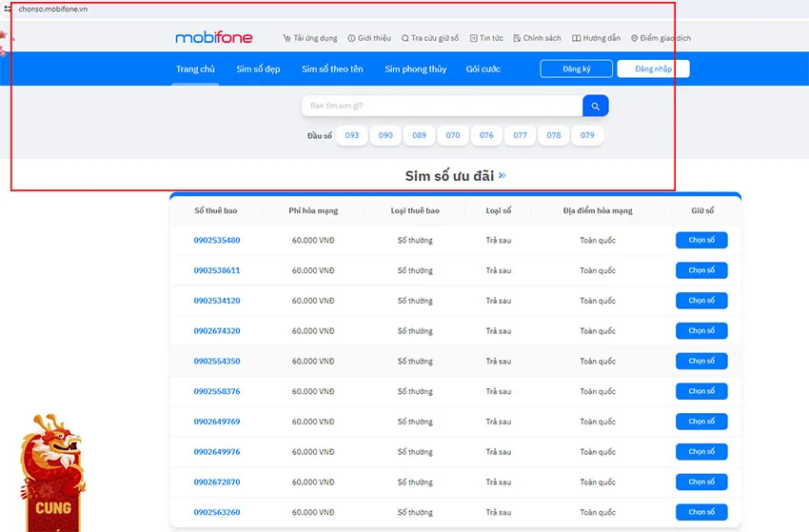Open the Giới thiệu info link
The image size is (809, 532).
[x=369, y=38]
